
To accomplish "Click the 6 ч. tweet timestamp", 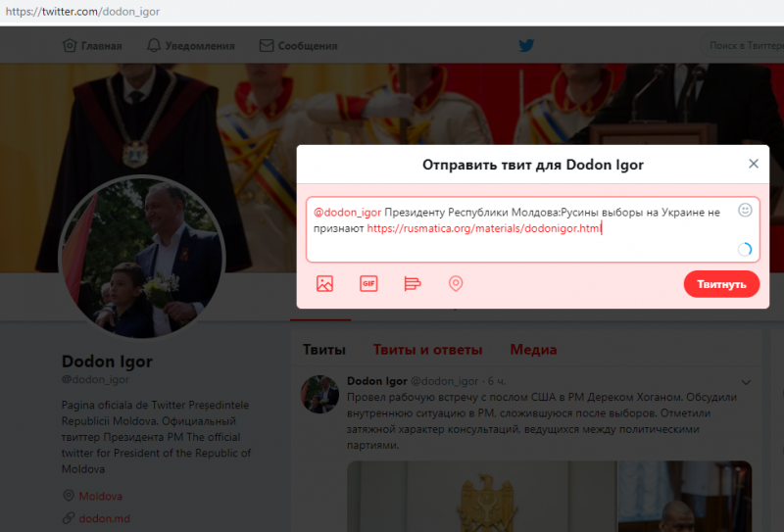I will [x=497, y=381].
